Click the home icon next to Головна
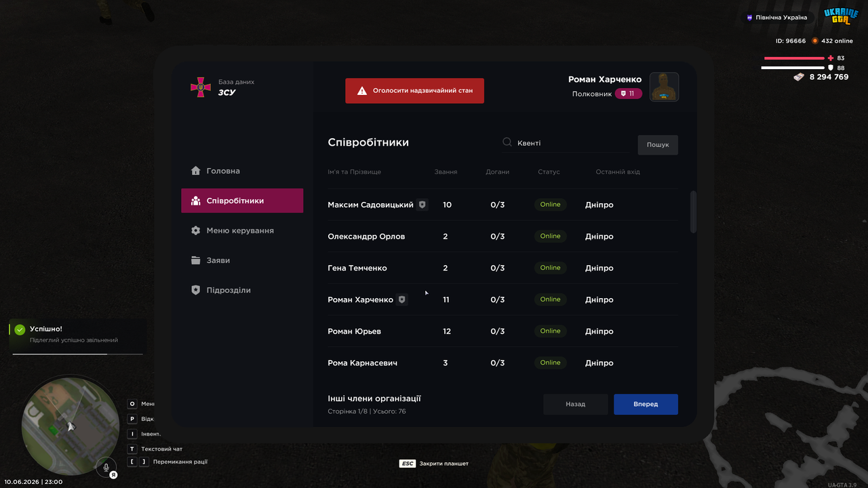This screenshot has width=868, height=488. coord(196,171)
